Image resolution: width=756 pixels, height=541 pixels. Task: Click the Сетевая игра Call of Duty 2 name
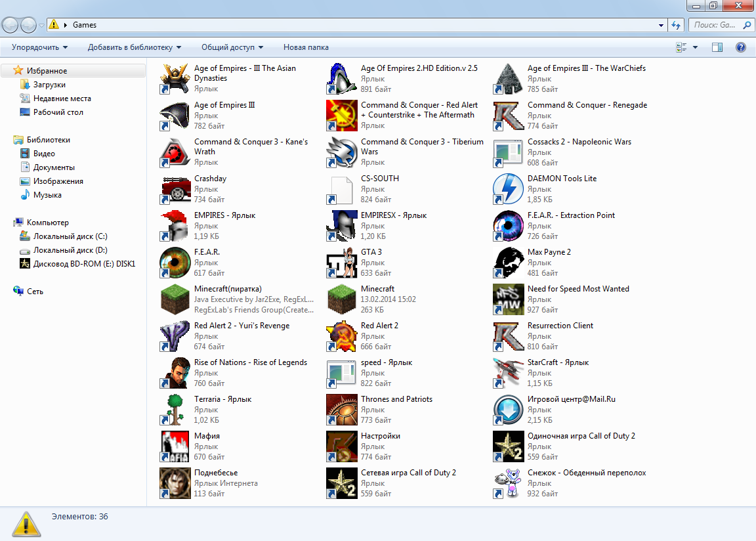(x=408, y=473)
